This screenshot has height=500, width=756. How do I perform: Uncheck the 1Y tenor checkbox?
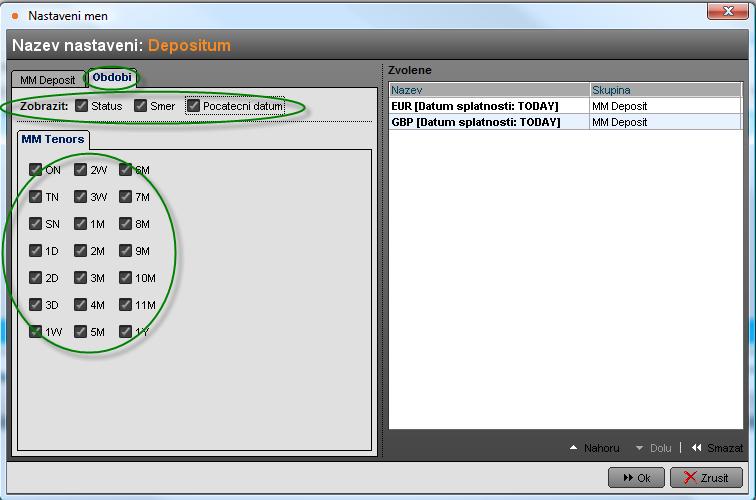(125, 331)
